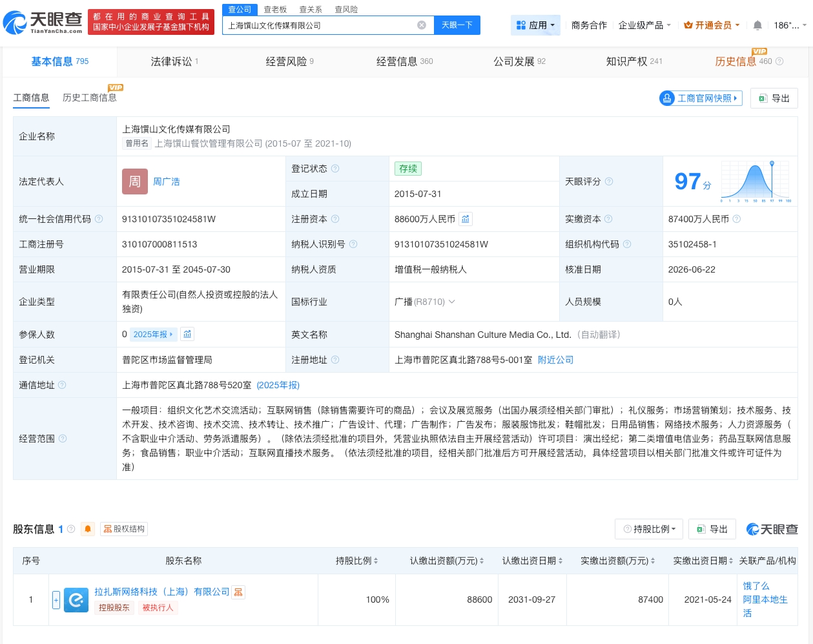Click the 拉扎斯网络科技 company logo
This screenshot has width=813, height=644.
tap(76, 600)
